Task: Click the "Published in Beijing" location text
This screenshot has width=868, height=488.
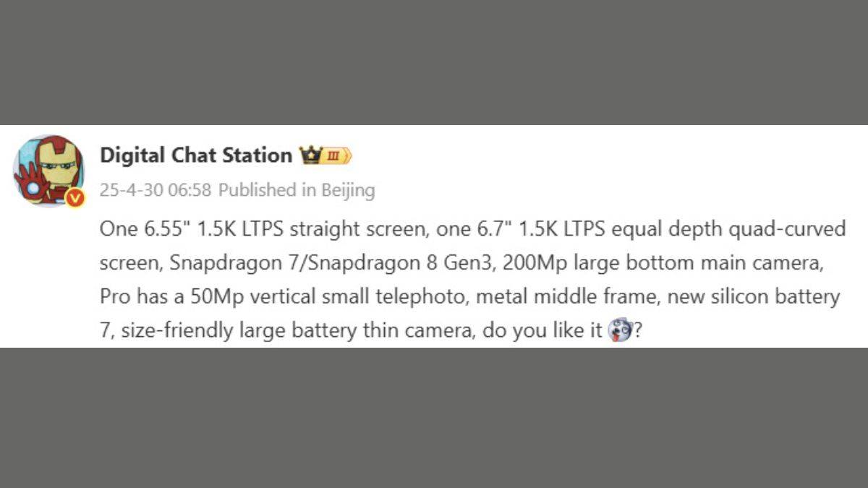Action: 297,190
